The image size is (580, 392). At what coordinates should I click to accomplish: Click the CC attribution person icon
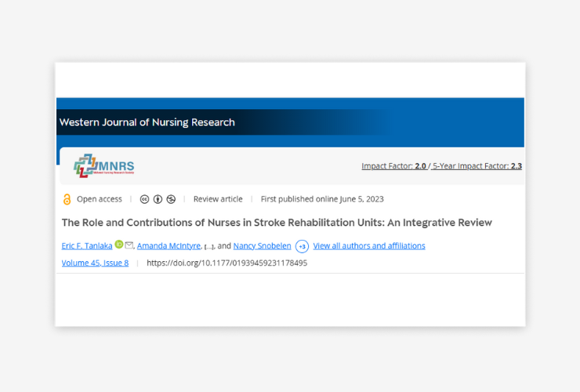pos(158,199)
